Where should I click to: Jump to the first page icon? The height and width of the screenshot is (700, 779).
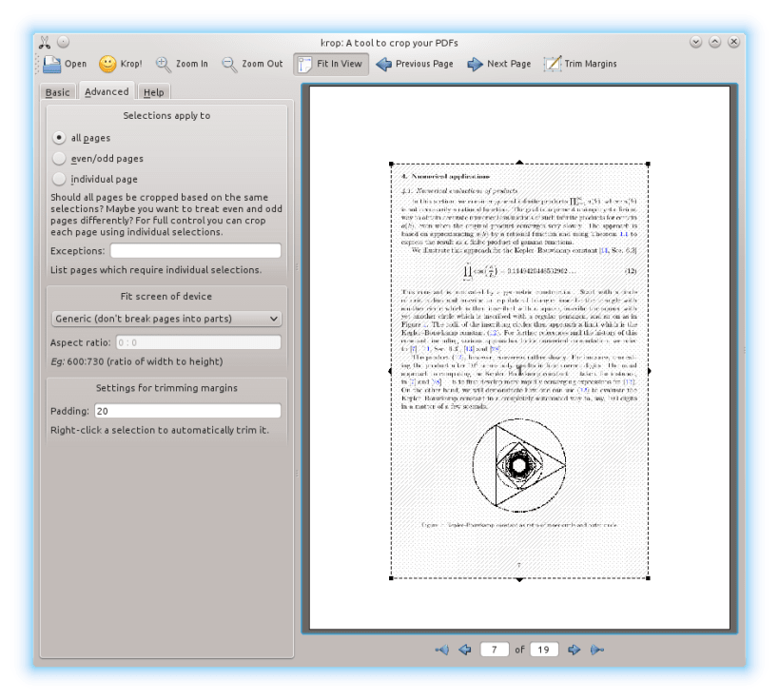point(441,650)
